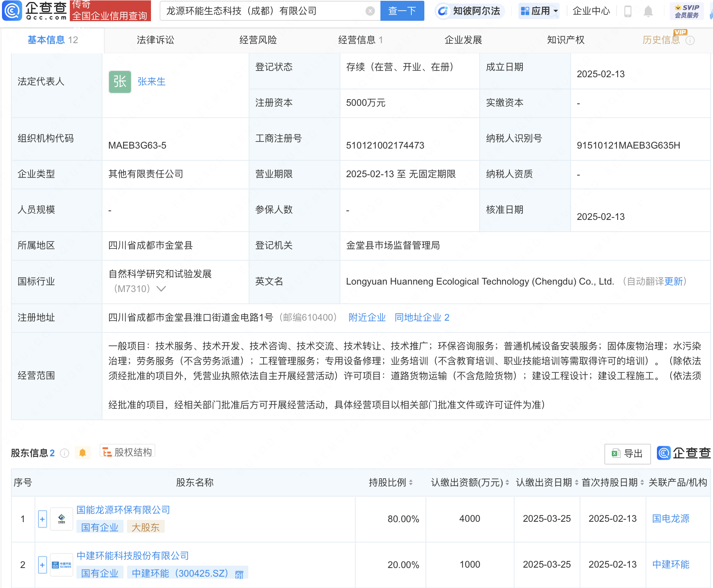Expand the 国标行业 M7310 chevron
The width and height of the screenshot is (713, 588).
tap(161, 289)
